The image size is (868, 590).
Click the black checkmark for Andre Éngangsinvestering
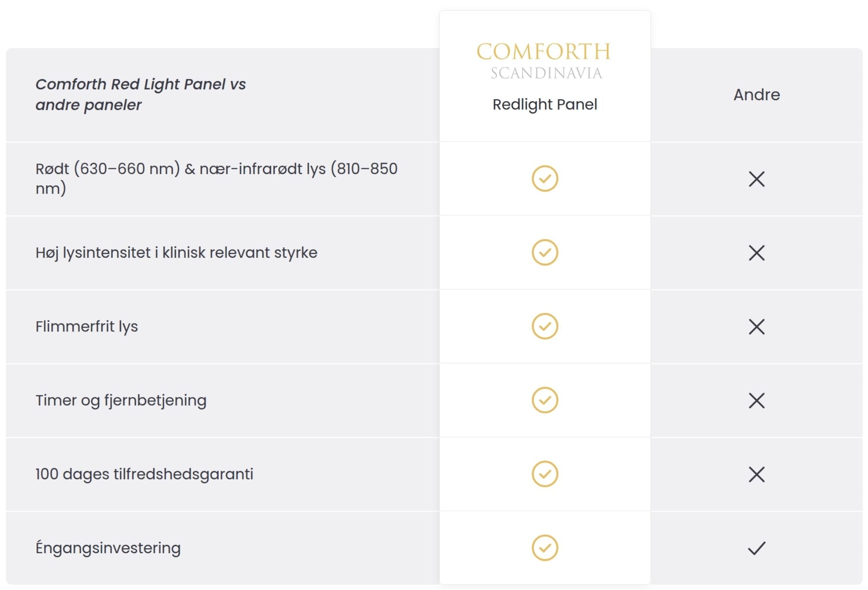point(756,548)
